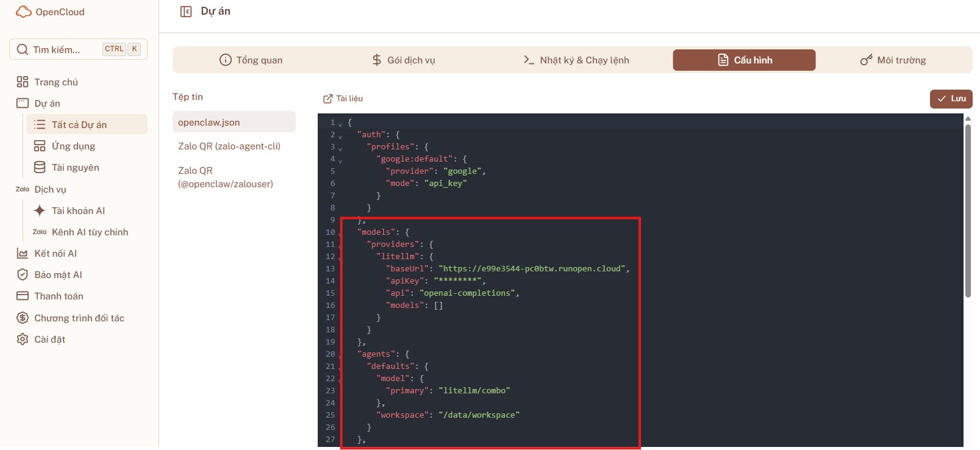Click the code editor vertical scrollbar
This screenshot has height=450, width=980.
pyautogui.click(x=968, y=207)
